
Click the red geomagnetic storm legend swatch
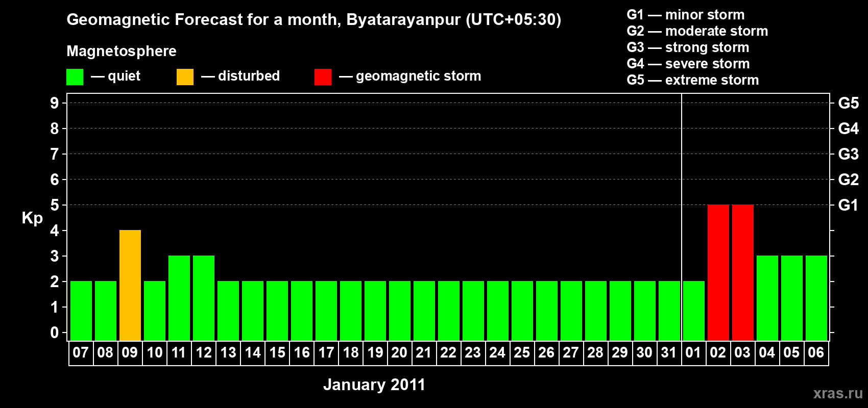tap(323, 77)
